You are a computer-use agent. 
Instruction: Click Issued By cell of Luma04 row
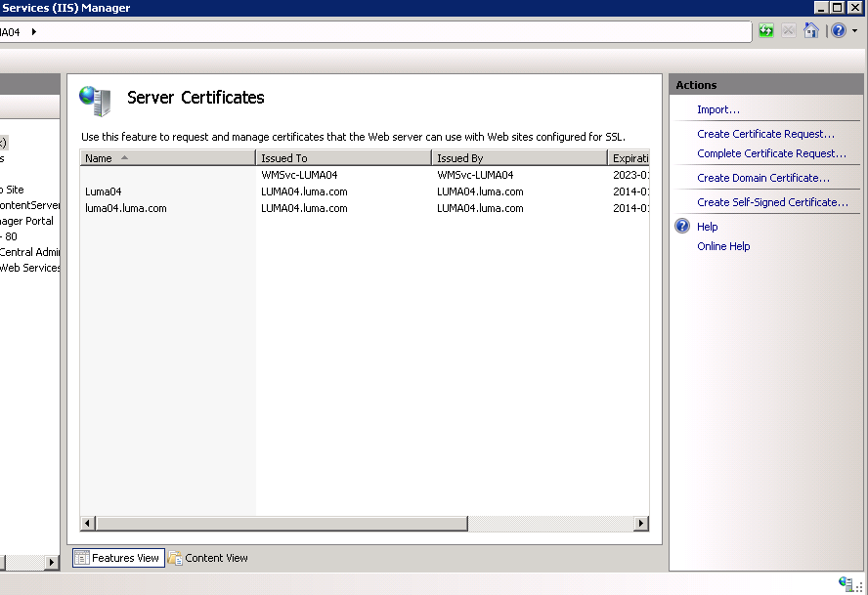point(480,191)
